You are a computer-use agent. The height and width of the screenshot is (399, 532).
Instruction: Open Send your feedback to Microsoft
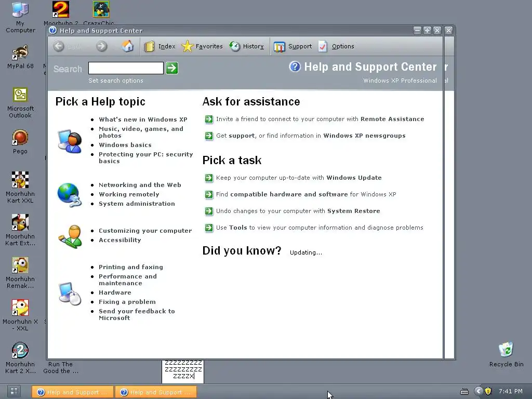[x=137, y=314]
